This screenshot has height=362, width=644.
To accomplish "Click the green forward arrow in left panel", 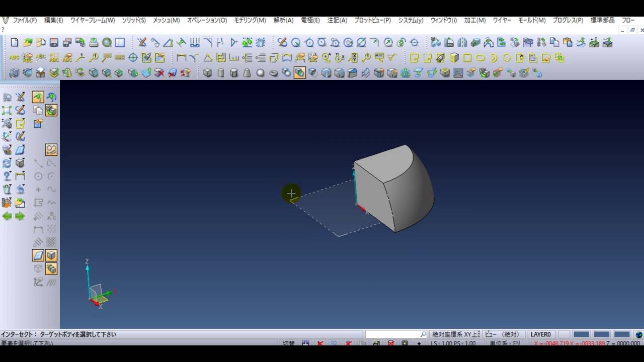I will click(20, 216).
